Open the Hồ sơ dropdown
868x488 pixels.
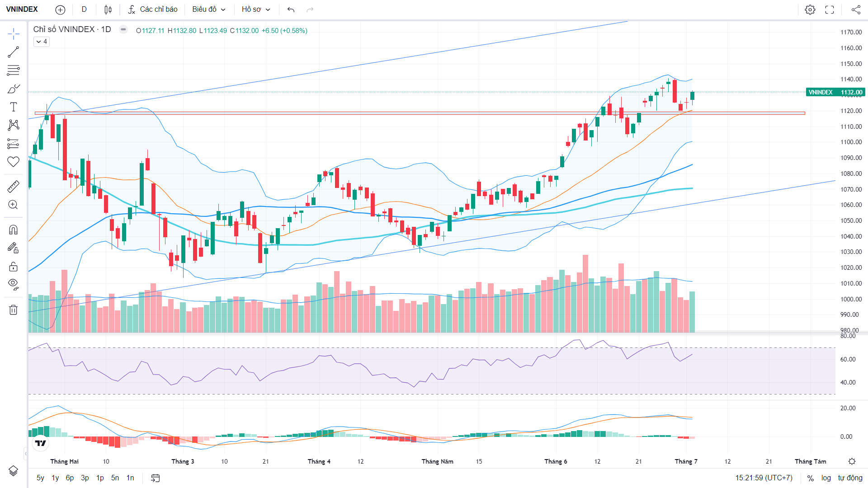click(256, 9)
